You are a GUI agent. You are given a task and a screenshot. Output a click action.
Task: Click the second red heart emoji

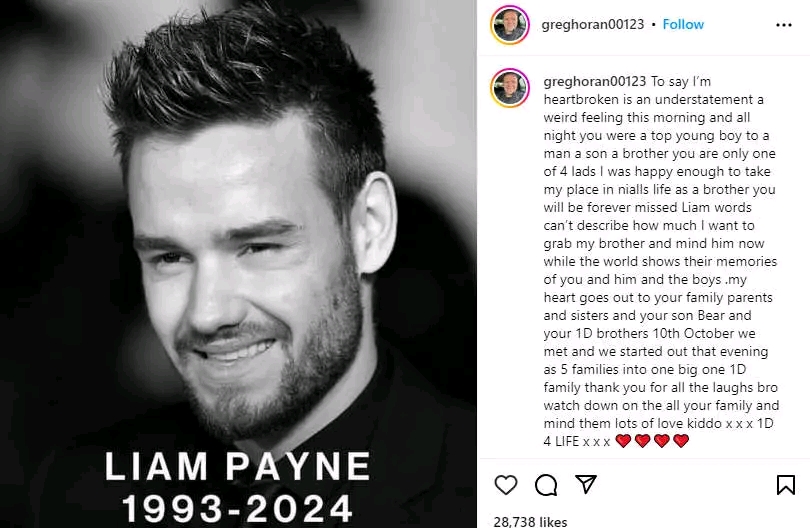[x=643, y=441]
